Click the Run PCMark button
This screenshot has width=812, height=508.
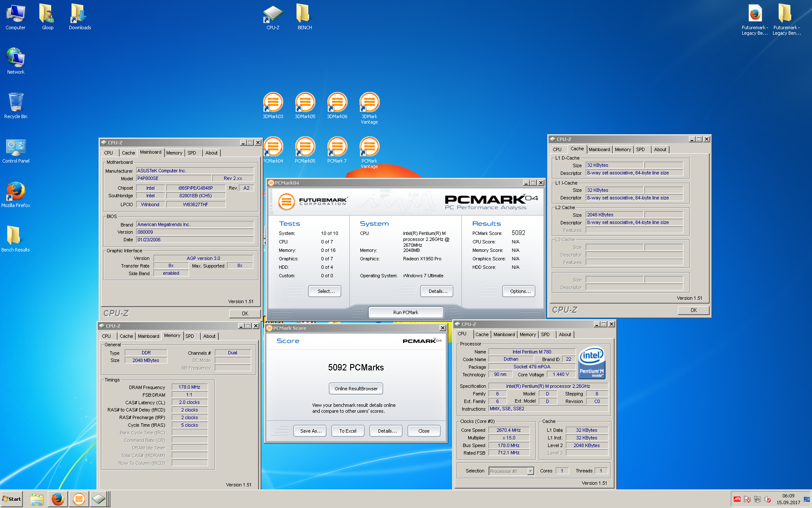coord(406,312)
